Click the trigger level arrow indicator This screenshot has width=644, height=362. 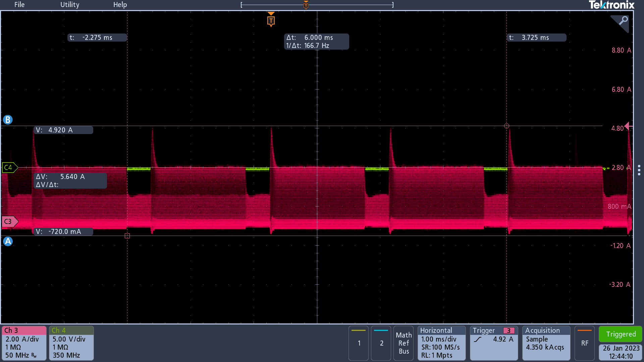628,126
